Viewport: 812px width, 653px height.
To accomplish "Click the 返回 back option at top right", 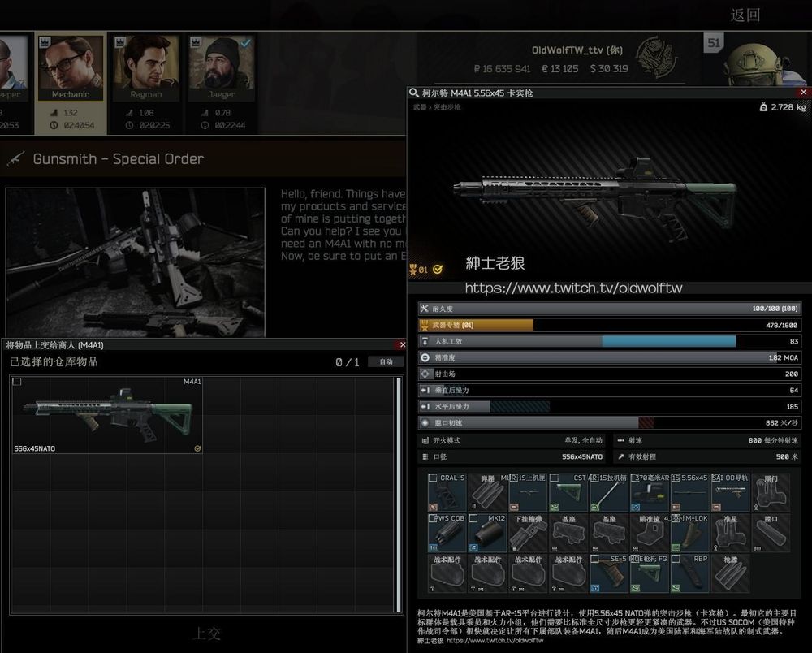I will (743, 15).
